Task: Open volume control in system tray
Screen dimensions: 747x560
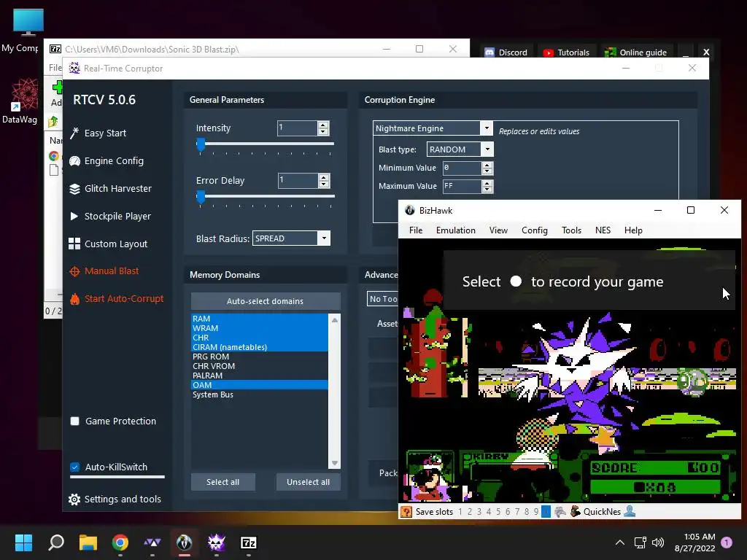Action: [x=658, y=542]
